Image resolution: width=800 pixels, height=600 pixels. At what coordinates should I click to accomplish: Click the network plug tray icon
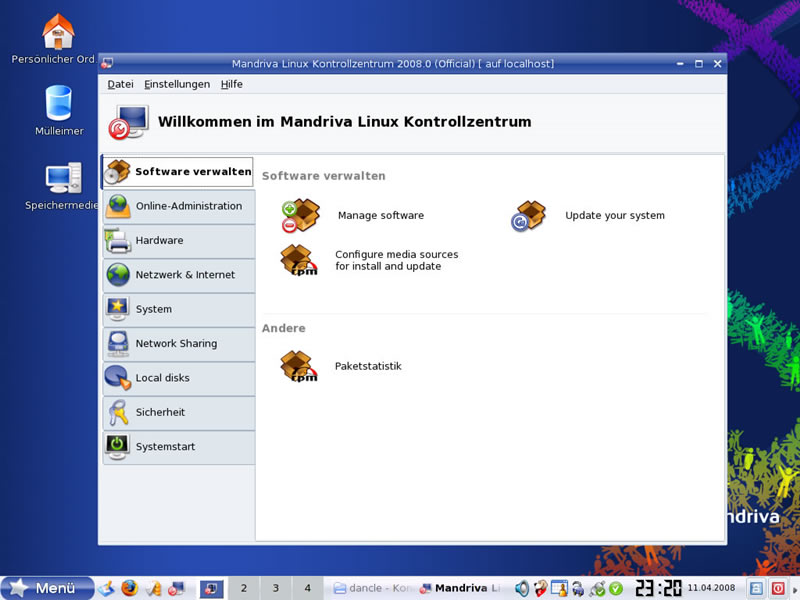coord(597,589)
